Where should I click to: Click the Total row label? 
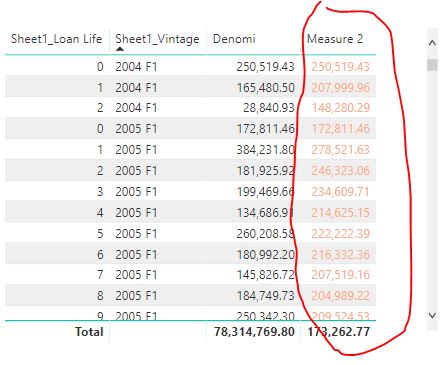pyautogui.click(x=89, y=332)
